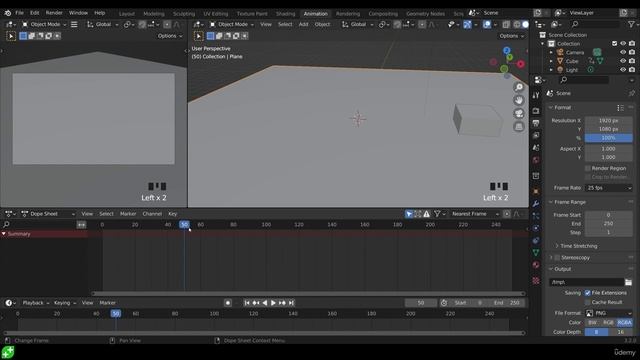This screenshot has width=640, height=360.
Task: Adjust the resolution percentage 100% slider
Action: pos(609,138)
